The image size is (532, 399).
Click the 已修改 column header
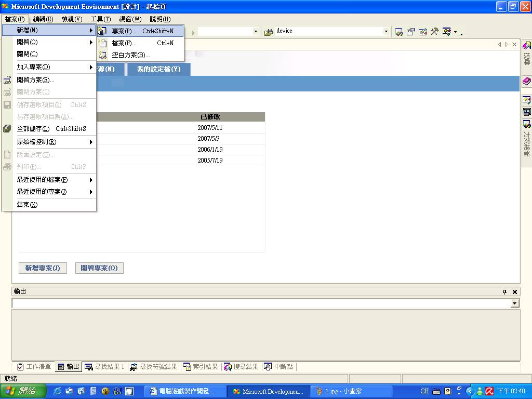(210, 117)
